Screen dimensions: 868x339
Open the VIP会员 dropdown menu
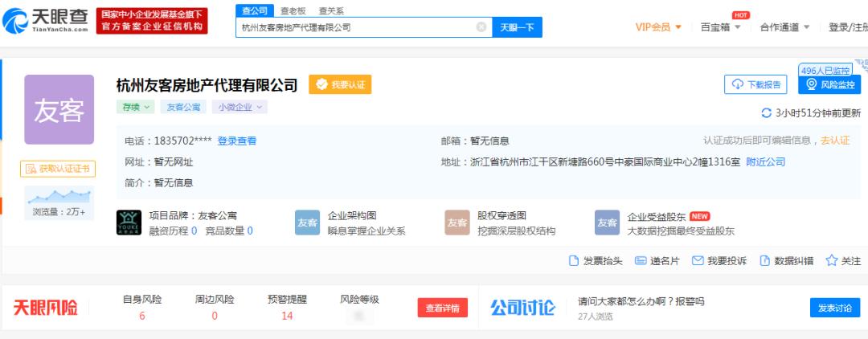(658, 27)
